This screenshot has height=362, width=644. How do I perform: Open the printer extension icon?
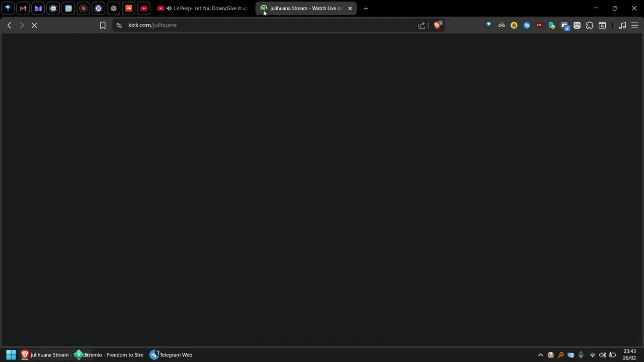[577, 25]
